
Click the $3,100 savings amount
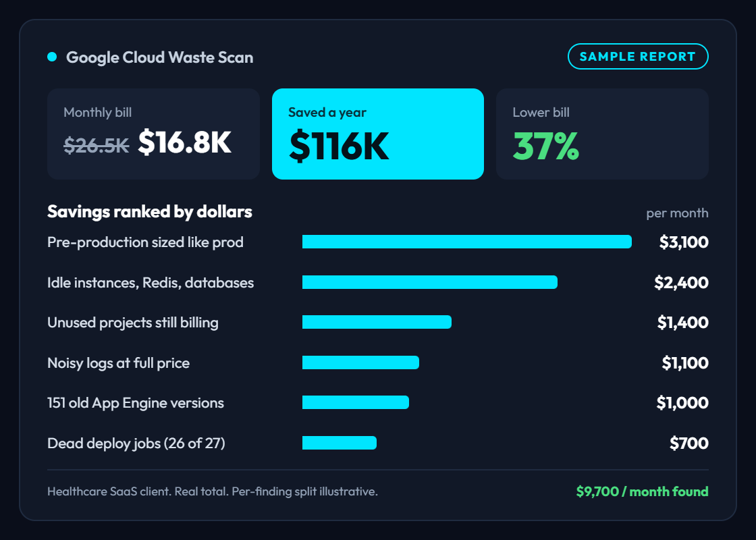click(x=684, y=242)
